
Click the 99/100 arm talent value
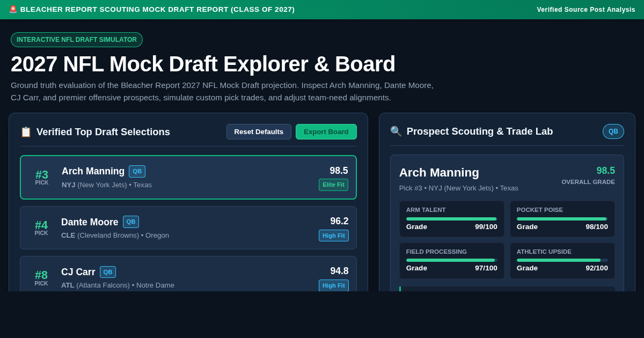486,226
